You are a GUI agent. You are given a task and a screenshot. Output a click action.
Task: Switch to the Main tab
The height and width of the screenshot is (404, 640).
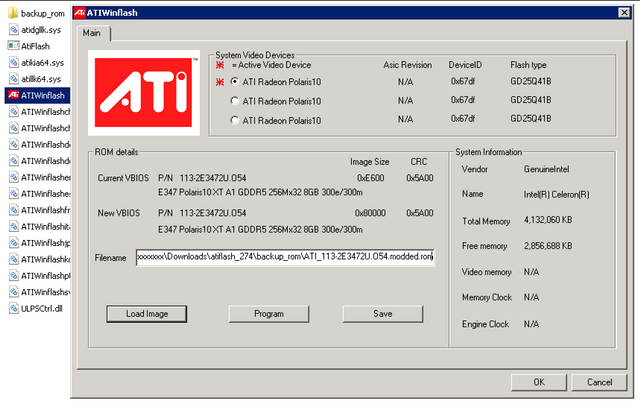pos(92,33)
